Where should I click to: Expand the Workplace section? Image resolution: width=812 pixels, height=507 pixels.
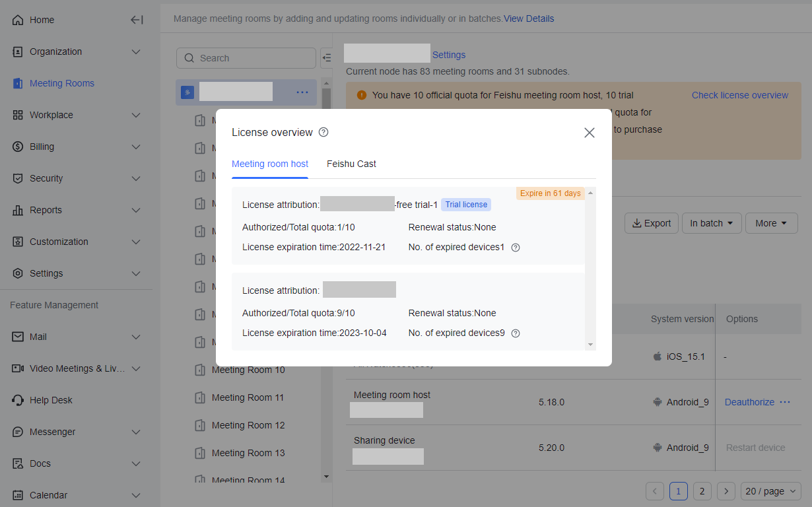click(x=18, y=115)
